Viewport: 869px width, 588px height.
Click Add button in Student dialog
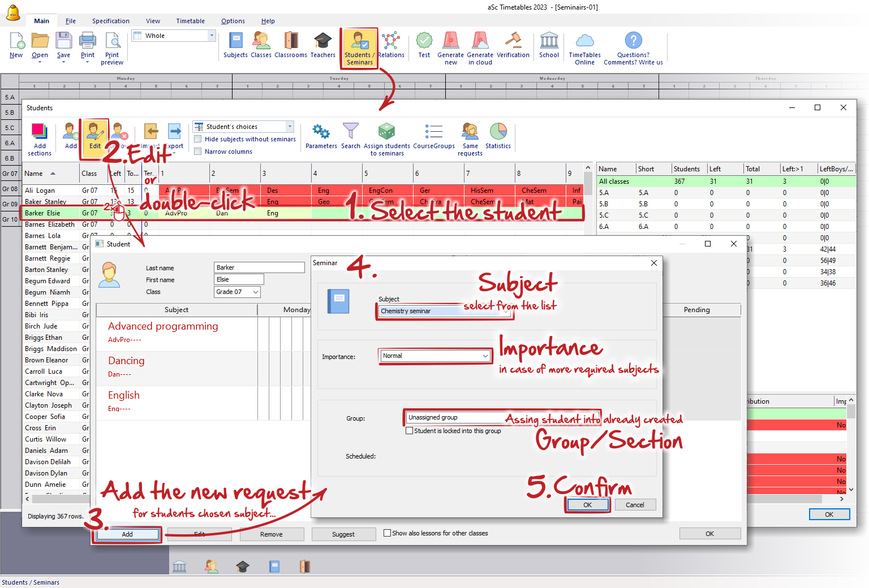click(x=127, y=534)
